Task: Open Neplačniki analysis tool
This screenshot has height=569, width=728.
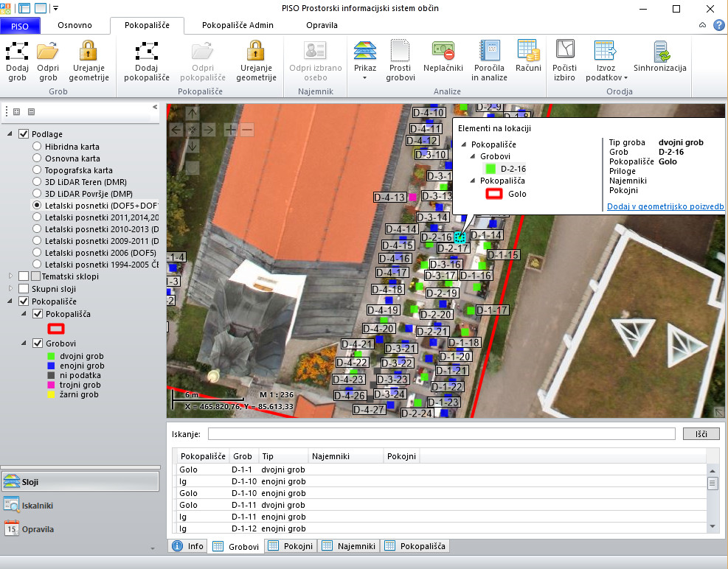Action: (x=443, y=57)
